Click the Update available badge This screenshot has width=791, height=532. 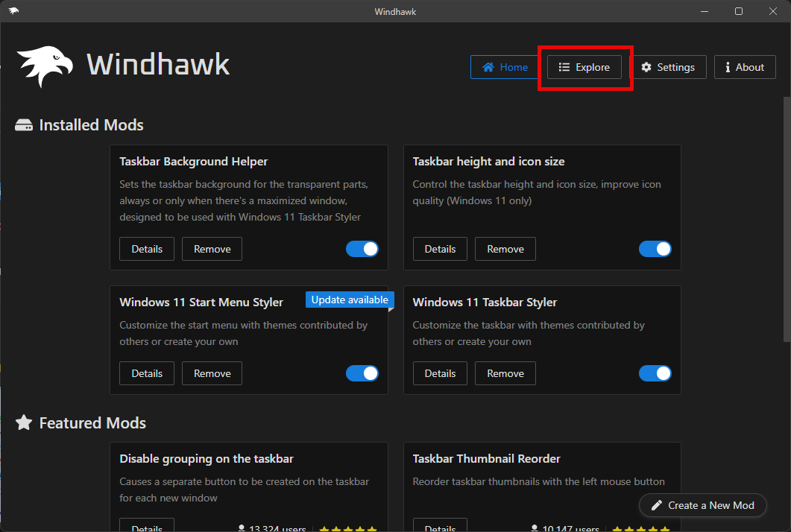coord(349,299)
